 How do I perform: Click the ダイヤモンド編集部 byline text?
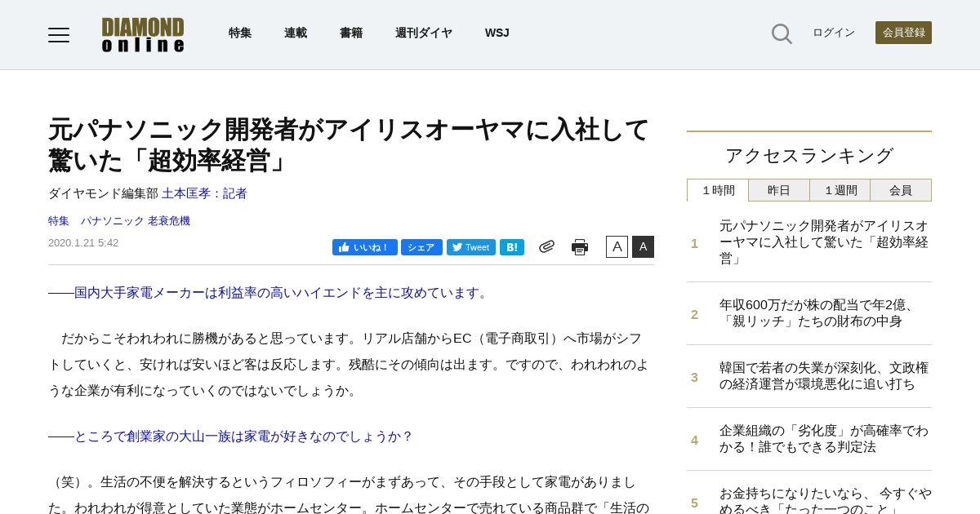[x=103, y=193]
